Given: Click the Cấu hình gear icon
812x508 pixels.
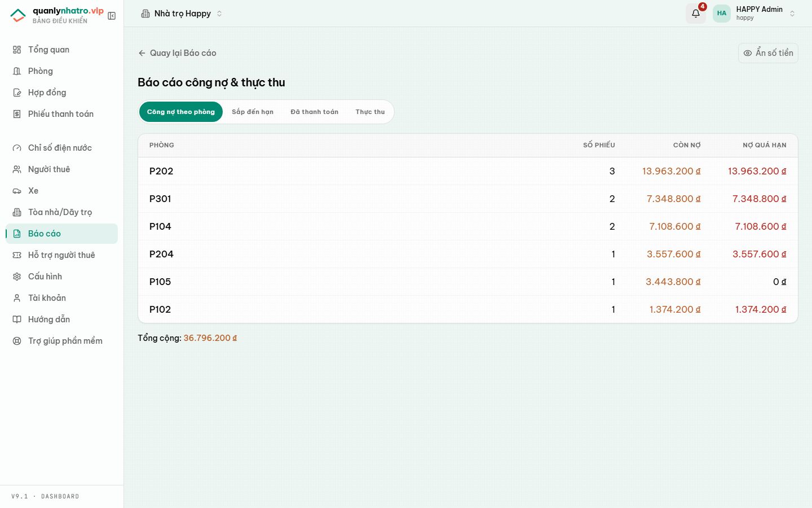Looking at the screenshot, I should [17, 277].
